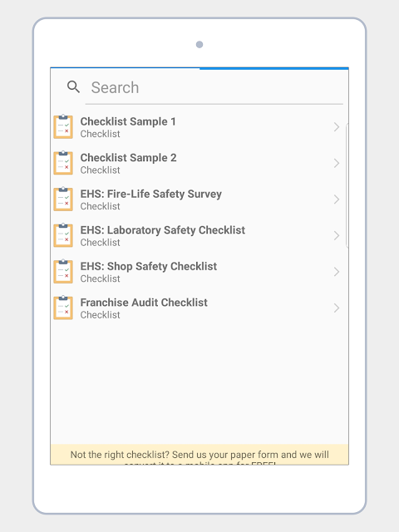399x532 pixels.
Task: Click clipboard icon for Laboratory Safety Checklist
Action: (63, 235)
